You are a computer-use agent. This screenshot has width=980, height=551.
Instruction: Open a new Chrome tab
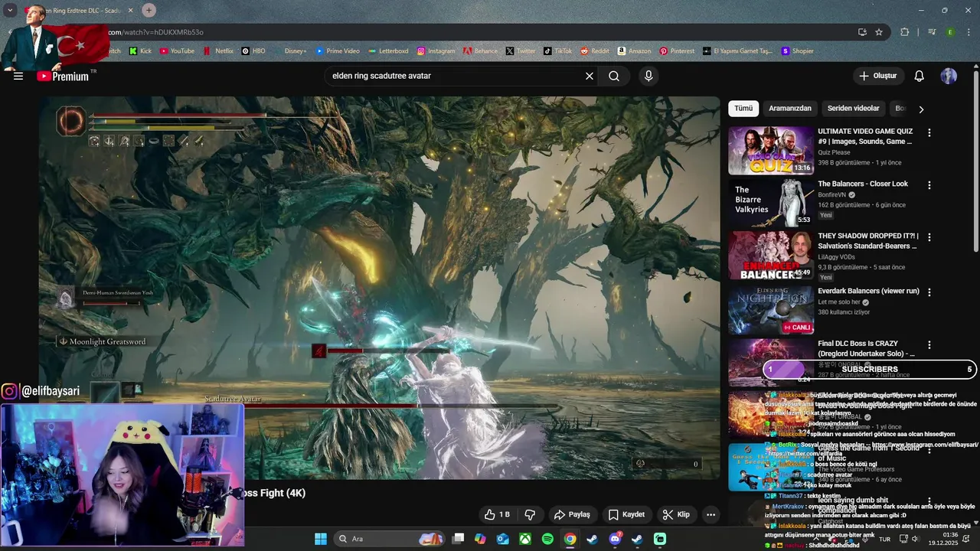click(149, 11)
